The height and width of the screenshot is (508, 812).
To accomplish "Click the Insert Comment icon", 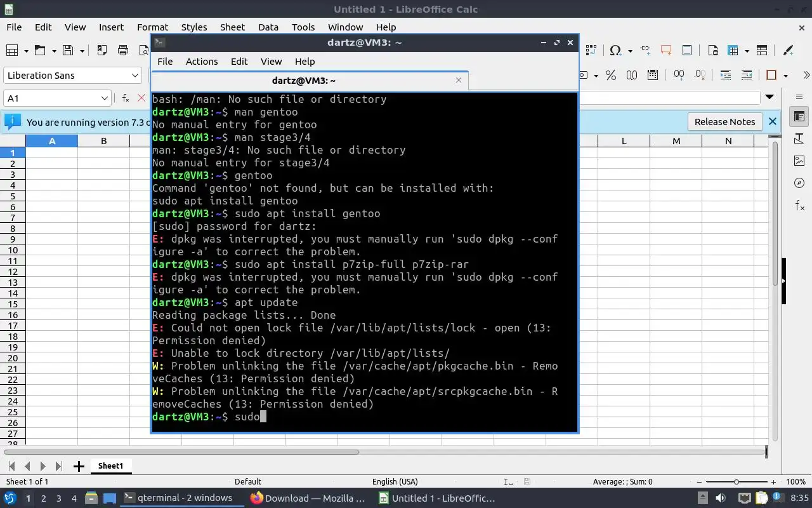I will 666,50.
